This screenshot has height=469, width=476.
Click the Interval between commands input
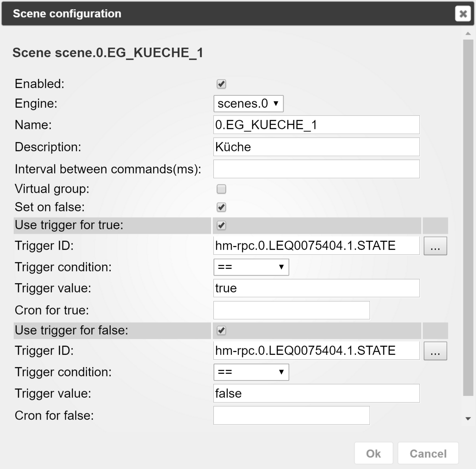pyautogui.click(x=316, y=169)
